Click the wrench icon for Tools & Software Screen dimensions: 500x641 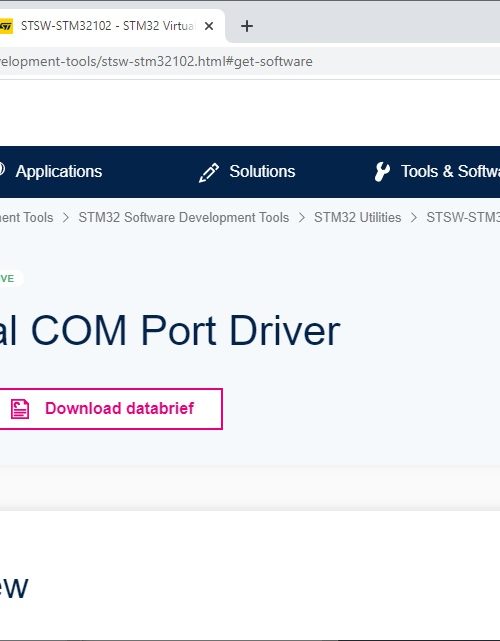pos(382,172)
